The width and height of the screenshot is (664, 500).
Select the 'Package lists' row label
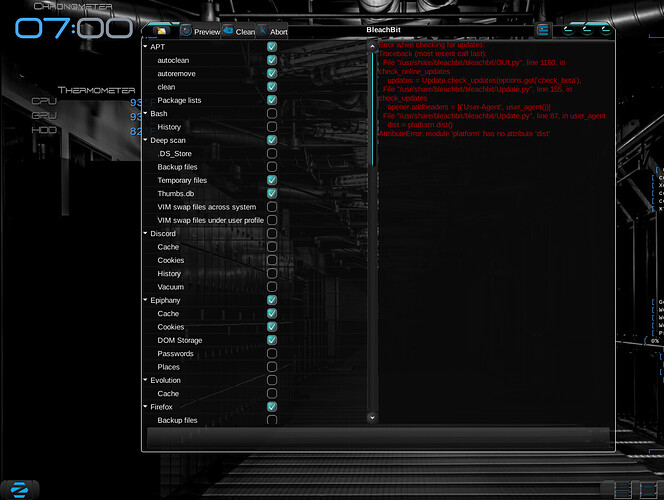point(179,100)
